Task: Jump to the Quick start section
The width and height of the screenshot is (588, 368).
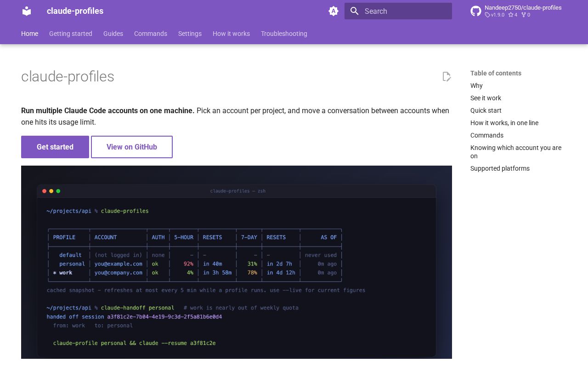Action: tap(486, 110)
